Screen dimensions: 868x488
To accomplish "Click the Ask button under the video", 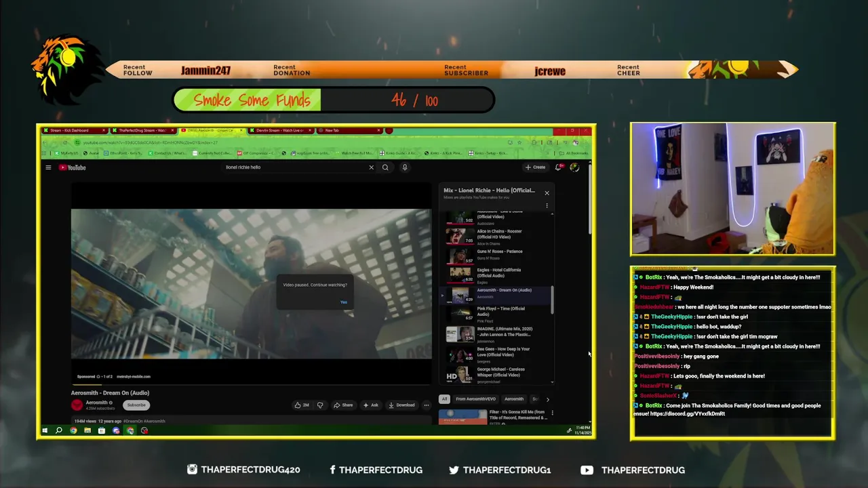I will 370,405.
